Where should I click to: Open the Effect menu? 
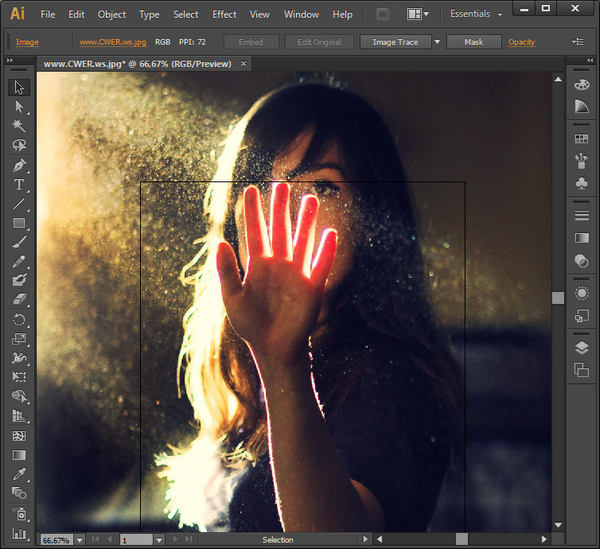(x=225, y=15)
